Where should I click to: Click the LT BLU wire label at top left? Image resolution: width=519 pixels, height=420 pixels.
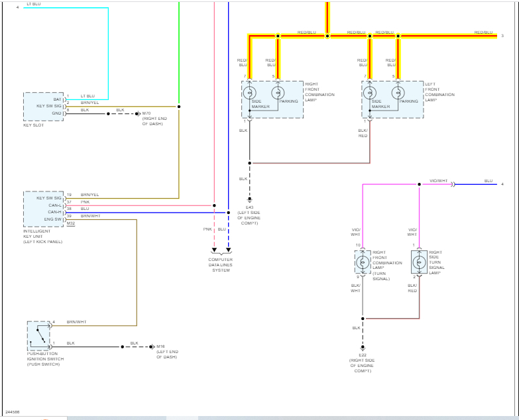pos(33,4)
